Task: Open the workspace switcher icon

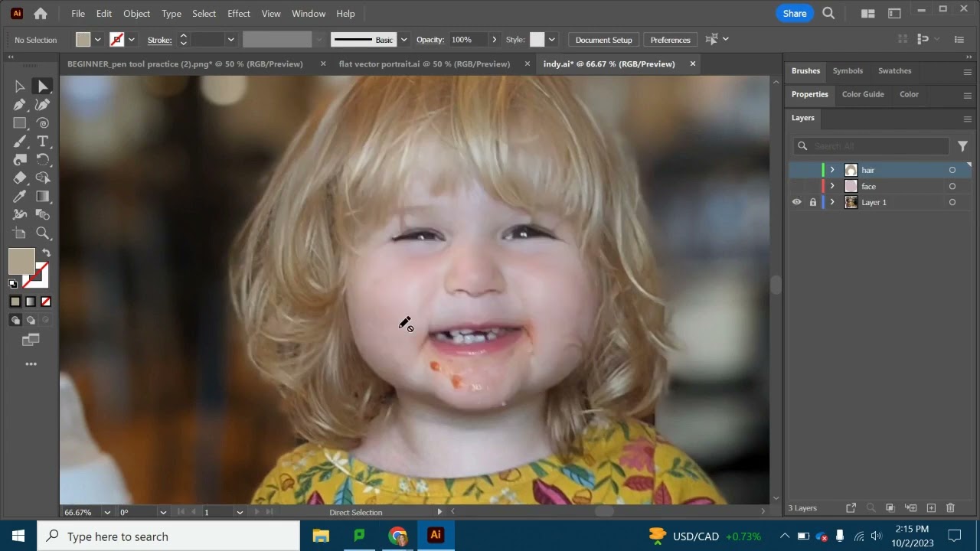Action: click(894, 13)
